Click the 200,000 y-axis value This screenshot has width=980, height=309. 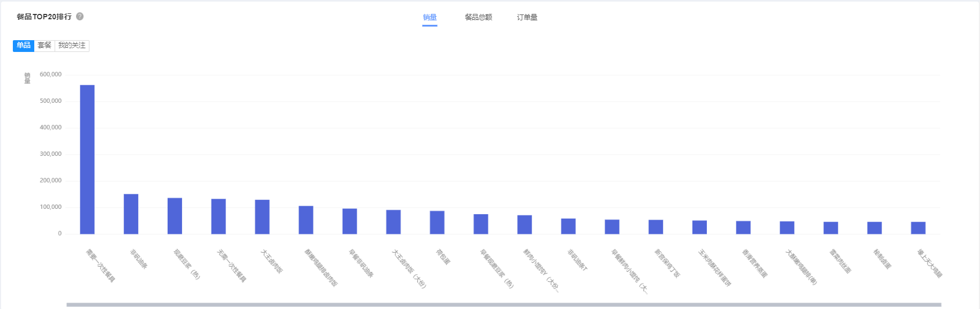click(51, 180)
